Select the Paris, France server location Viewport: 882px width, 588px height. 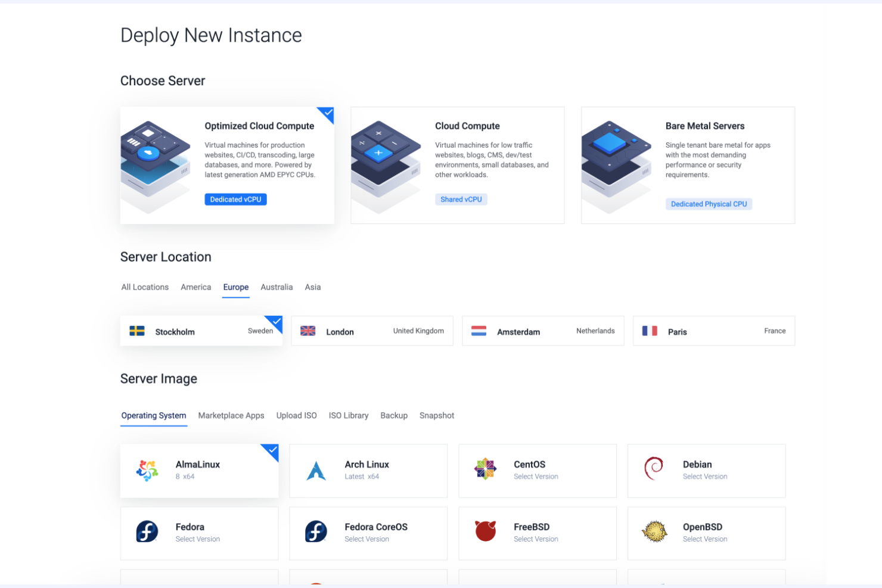(713, 331)
